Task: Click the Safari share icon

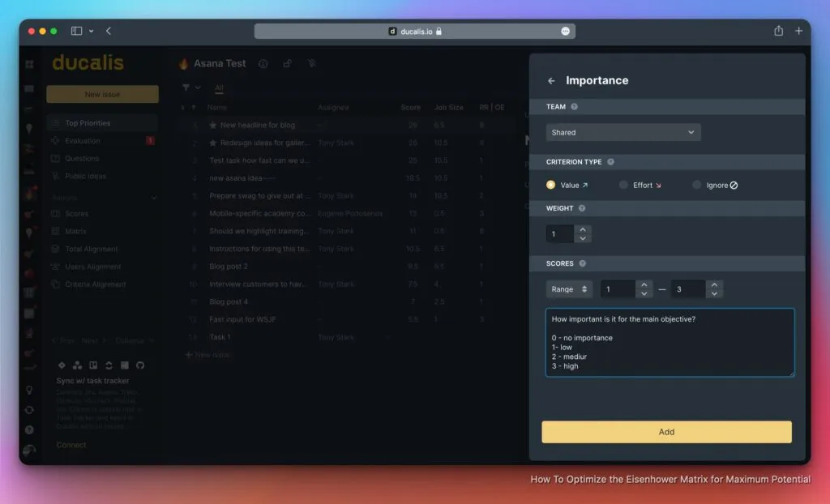Action: (778, 31)
